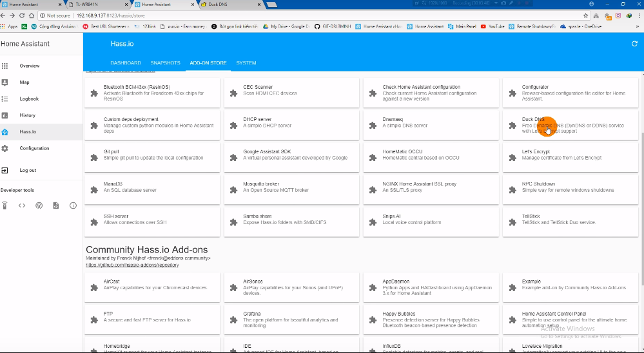
Task: Open the Info circle developer tool
Action: (73, 205)
